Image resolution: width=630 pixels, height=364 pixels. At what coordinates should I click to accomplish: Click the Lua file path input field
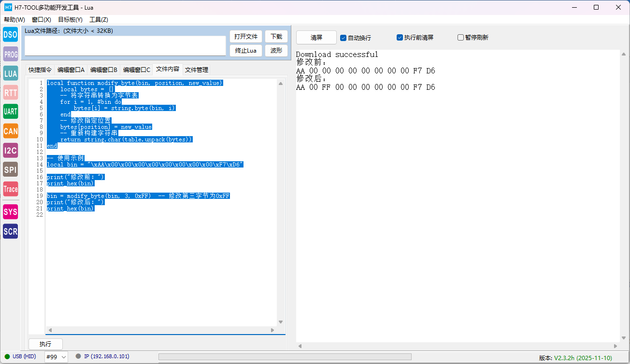(125, 46)
